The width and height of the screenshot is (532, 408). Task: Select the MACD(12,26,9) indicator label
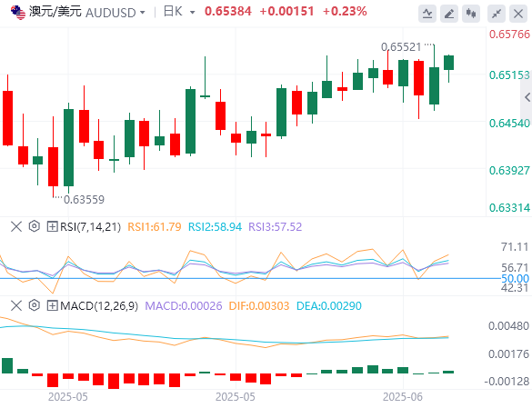pos(99,306)
